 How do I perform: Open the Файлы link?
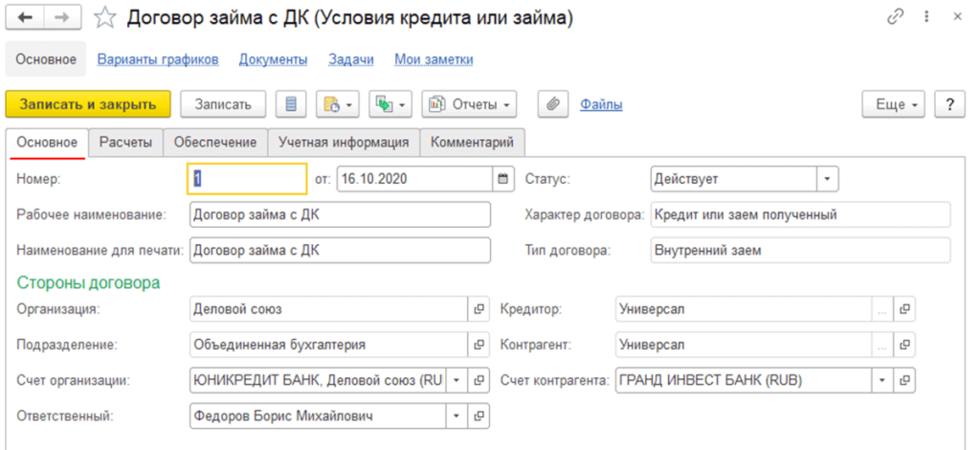click(x=601, y=104)
